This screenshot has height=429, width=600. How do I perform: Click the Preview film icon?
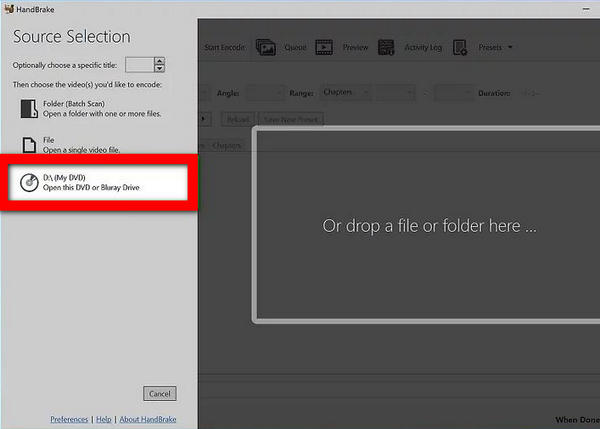tap(324, 47)
